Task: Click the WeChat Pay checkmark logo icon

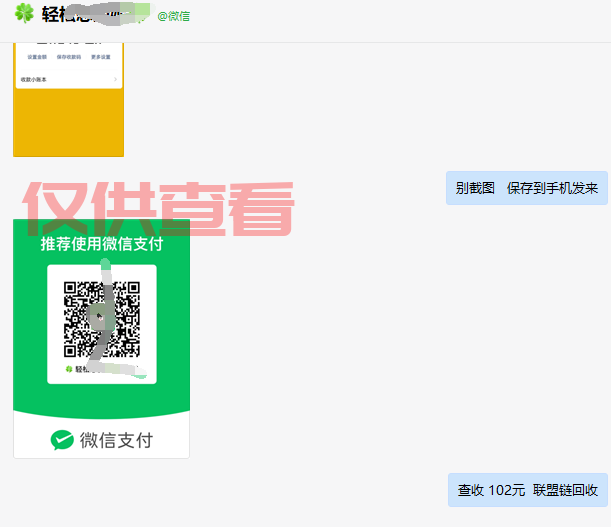Action: (63, 440)
